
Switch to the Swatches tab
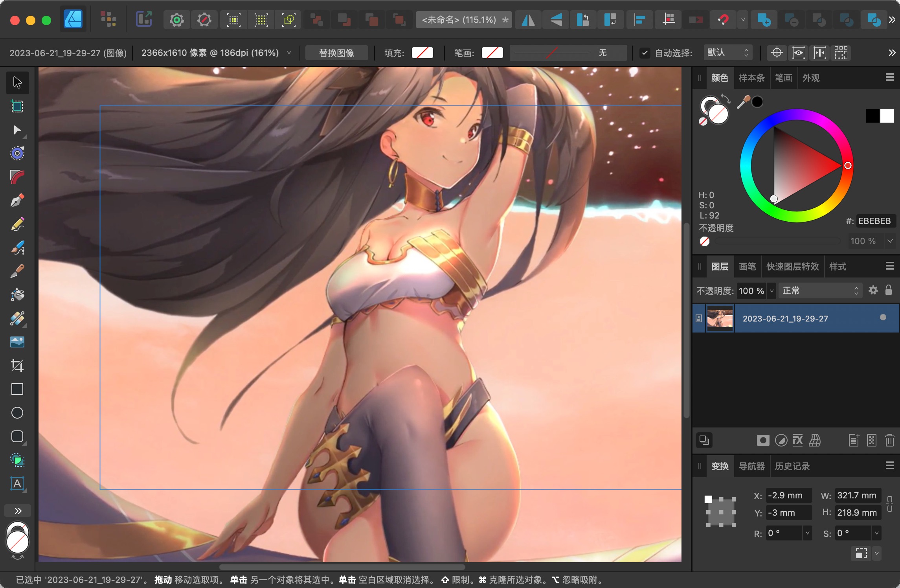(752, 78)
